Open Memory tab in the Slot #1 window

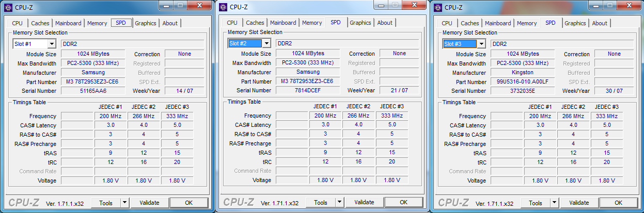(97, 23)
